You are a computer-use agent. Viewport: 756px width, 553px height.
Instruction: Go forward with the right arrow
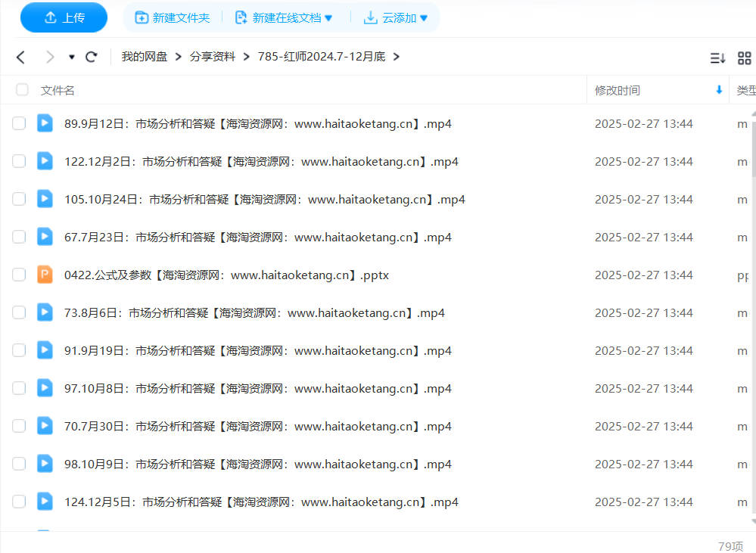(x=49, y=57)
